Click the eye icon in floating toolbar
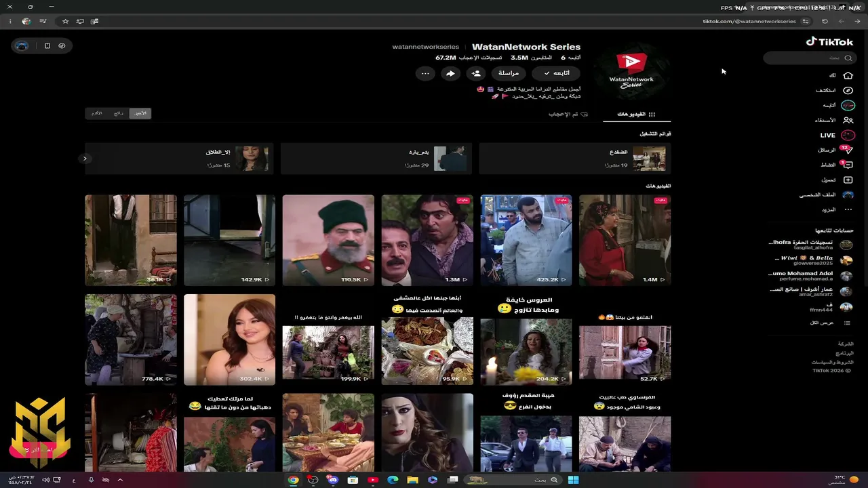Screen dimensions: 868x488 coord(62,45)
